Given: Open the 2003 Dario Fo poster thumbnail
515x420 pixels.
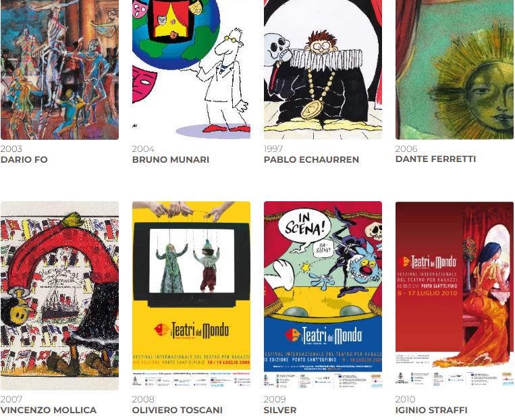Looking at the screenshot, I should click(59, 70).
